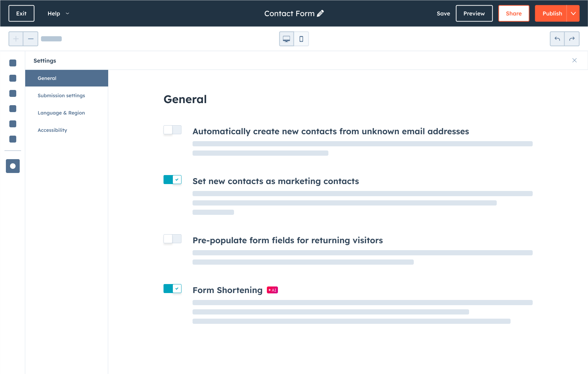Select the Accessibility settings section
This screenshot has height=374, width=588.
click(x=52, y=130)
